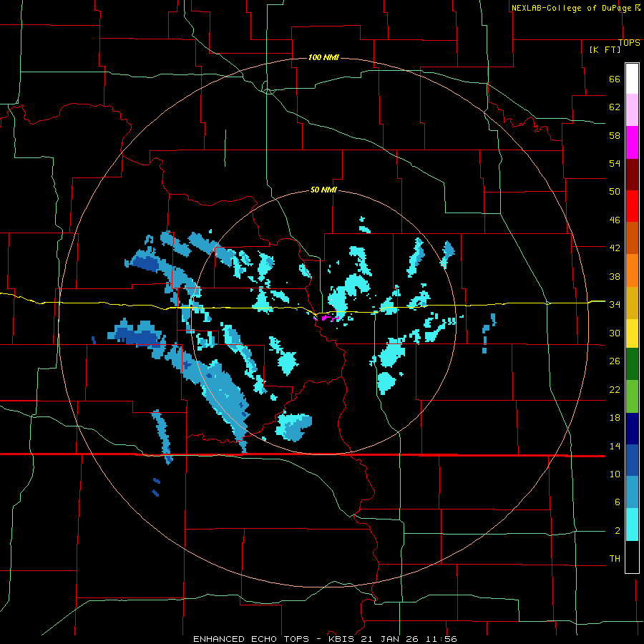Click the Enhanced Echo Tops KBIS timestamp caption
644x644 pixels.
(x=325, y=639)
